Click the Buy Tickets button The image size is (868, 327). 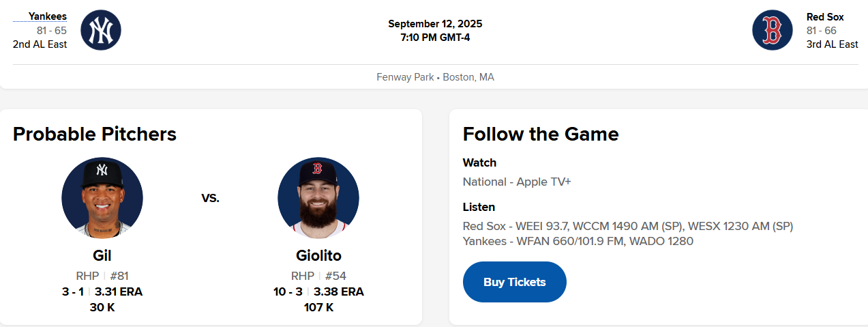[514, 282]
